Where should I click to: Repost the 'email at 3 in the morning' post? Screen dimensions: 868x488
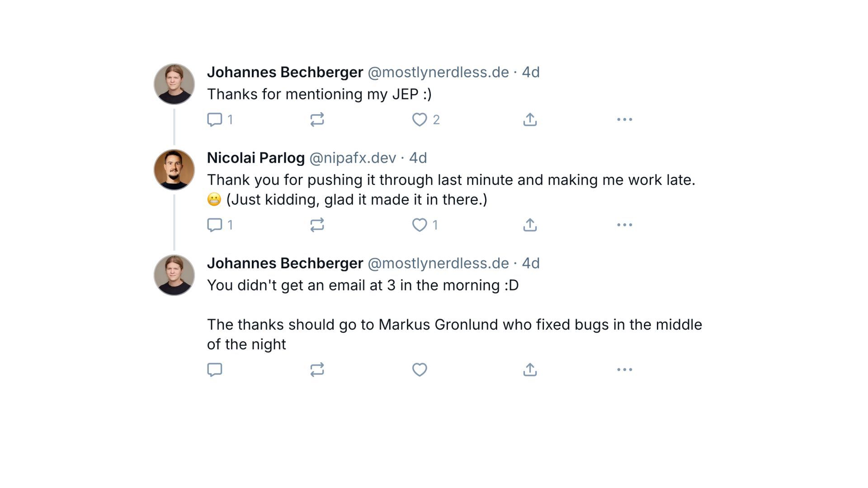click(317, 370)
